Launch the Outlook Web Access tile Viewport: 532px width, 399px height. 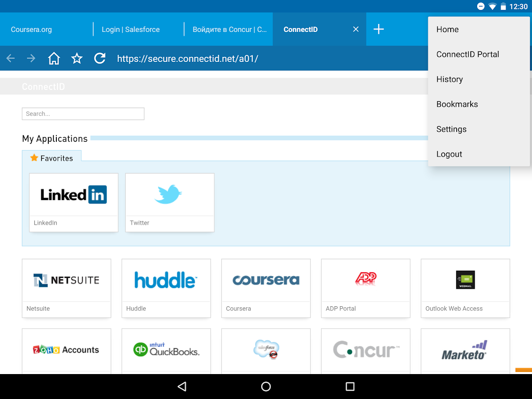(x=466, y=288)
